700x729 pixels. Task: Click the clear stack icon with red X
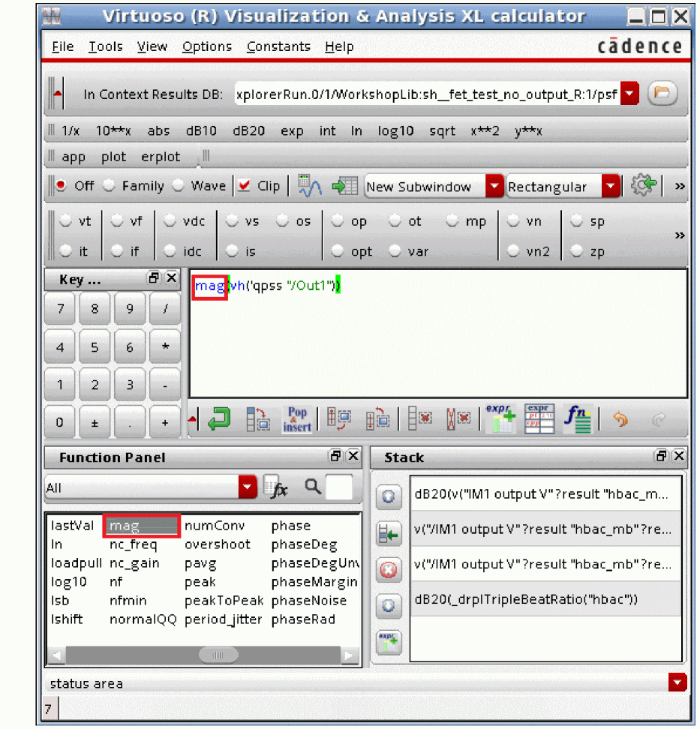(x=458, y=418)
